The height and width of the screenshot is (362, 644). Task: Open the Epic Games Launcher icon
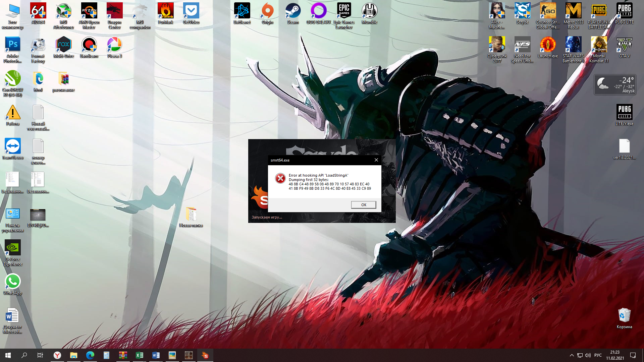pyautogui.click(x=344, y=11)
